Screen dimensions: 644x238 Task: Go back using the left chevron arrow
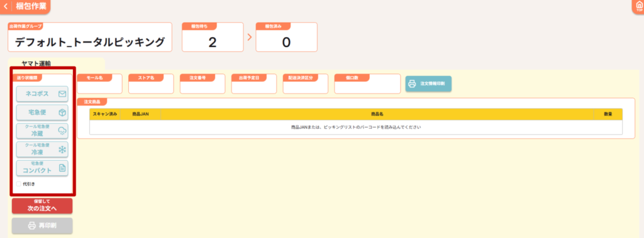click(x=5, y=6)
